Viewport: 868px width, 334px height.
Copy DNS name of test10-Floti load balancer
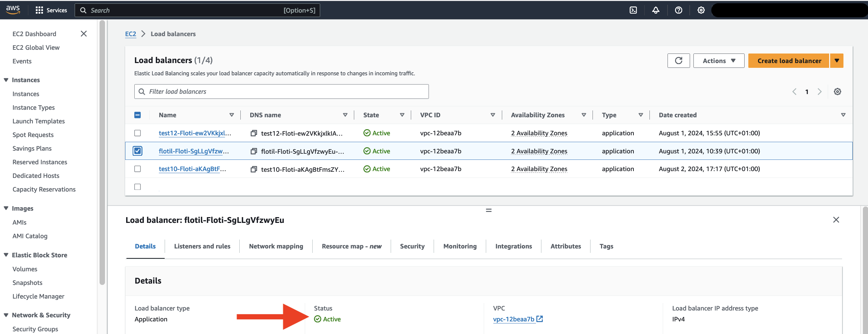tap(254, 169)
